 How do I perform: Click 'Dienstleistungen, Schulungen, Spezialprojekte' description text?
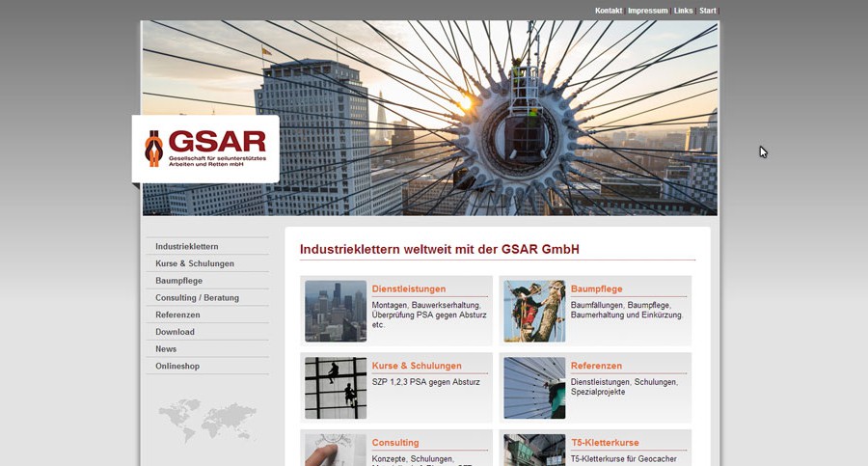pyautogui.click(x=624, y=387)
